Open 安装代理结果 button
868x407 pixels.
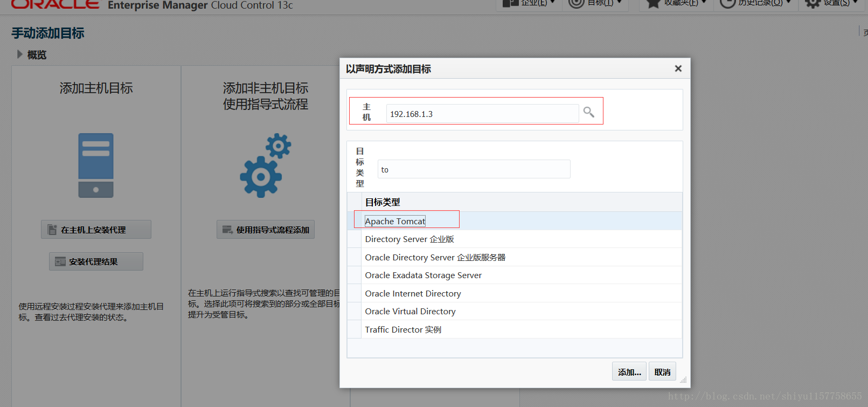point(96,261)
